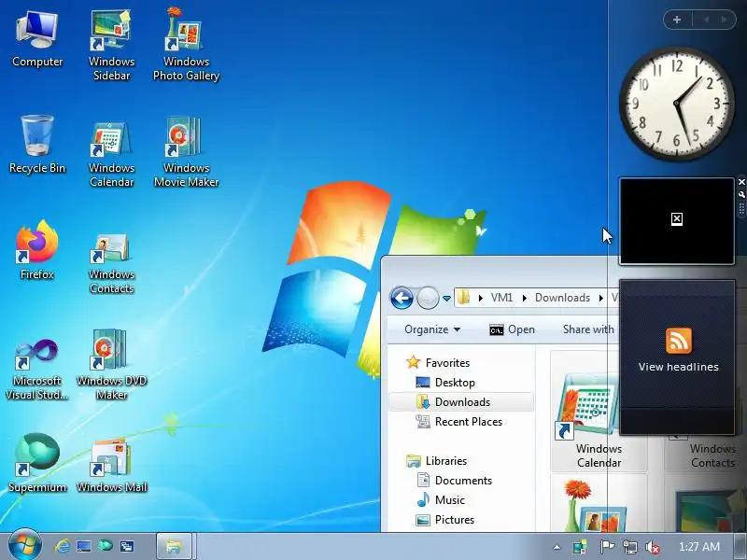The image size is (747, 560).
Task: Select Windows Calendar file in Explorer
Action: point(599,413)
